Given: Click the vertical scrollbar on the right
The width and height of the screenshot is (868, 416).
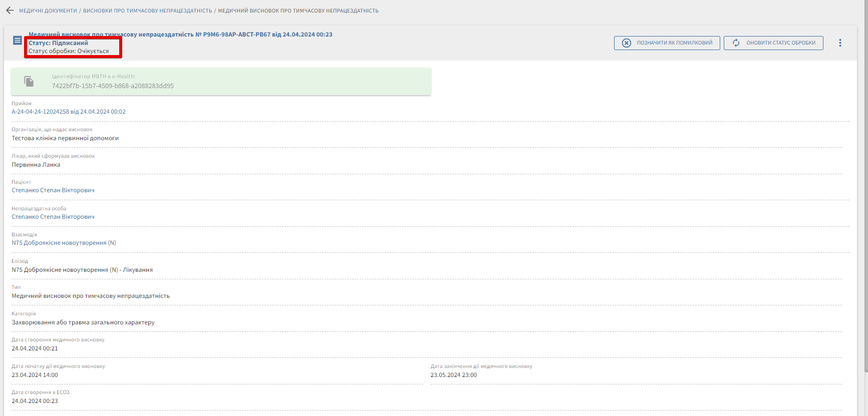Looking at the screenshot, I should (x=865, y=200).
